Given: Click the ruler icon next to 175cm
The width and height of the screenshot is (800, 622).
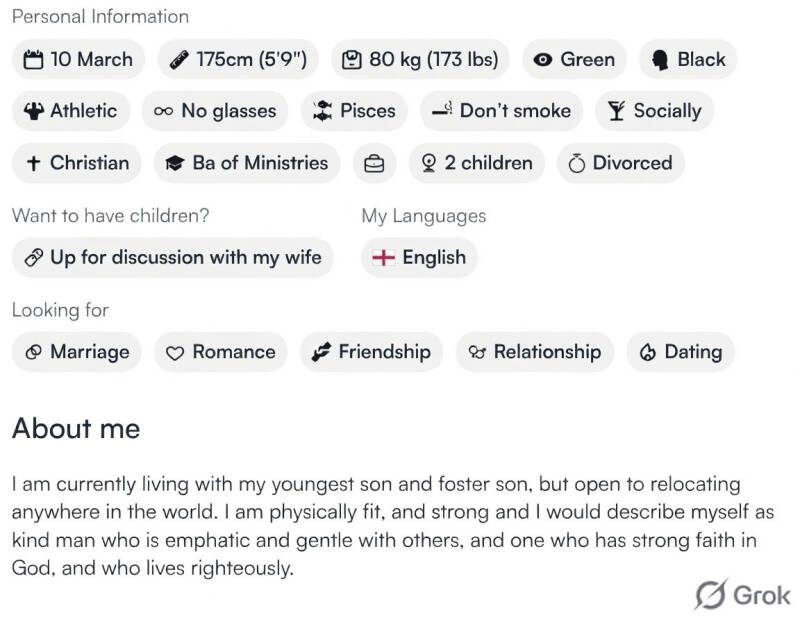Looking at the screenshot, I should (180, 60).
